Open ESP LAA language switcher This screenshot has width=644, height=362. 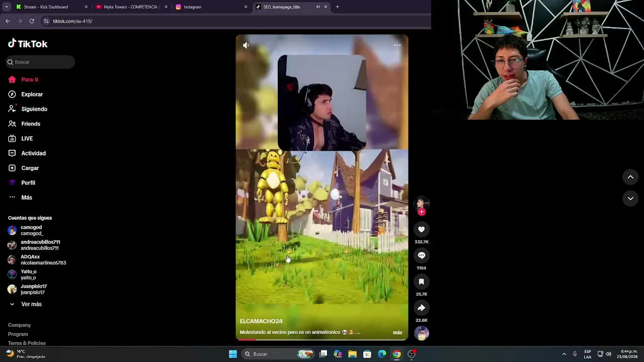coord(588,354)
